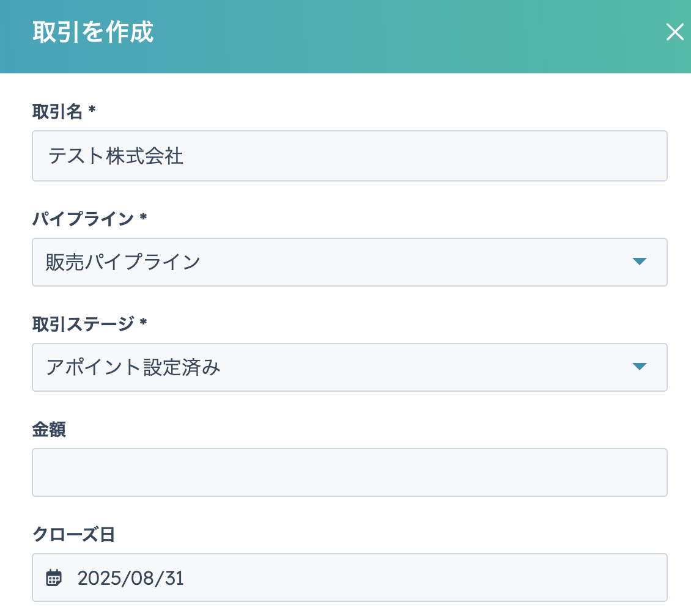
Task: Focus the empty 金額 input field
Action: (349, 472)
